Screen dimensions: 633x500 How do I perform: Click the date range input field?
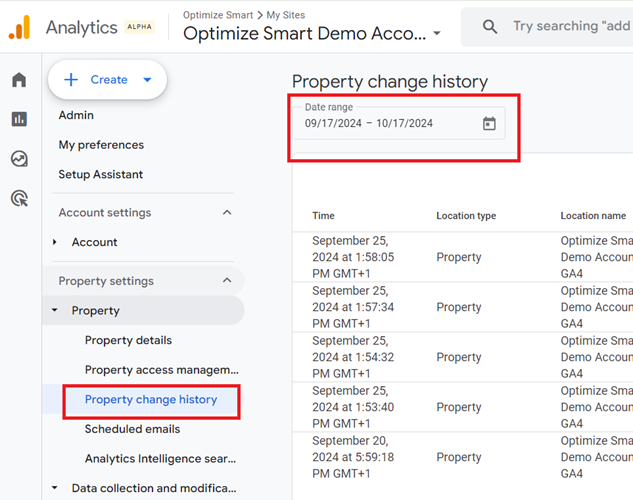point(399,123)
